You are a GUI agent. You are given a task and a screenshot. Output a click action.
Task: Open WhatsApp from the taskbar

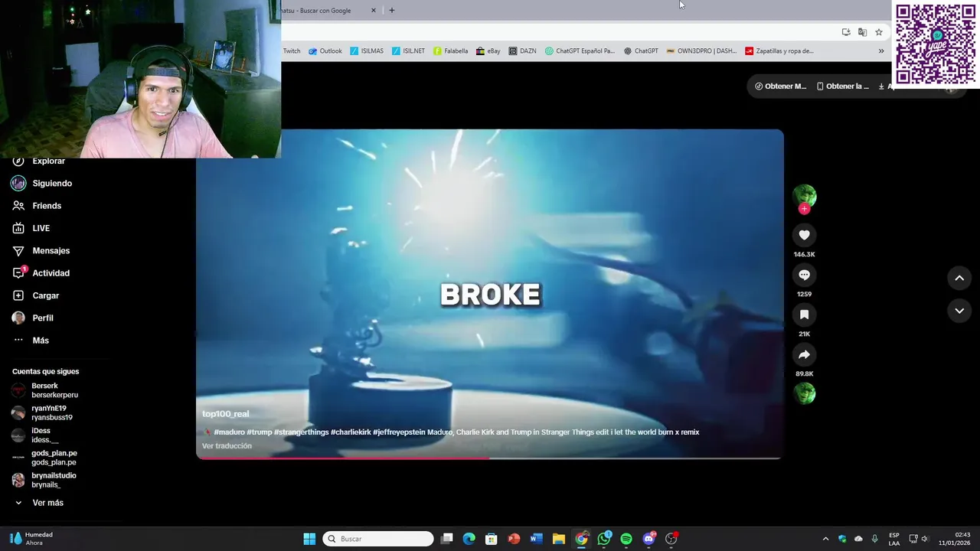pos(604,539)
